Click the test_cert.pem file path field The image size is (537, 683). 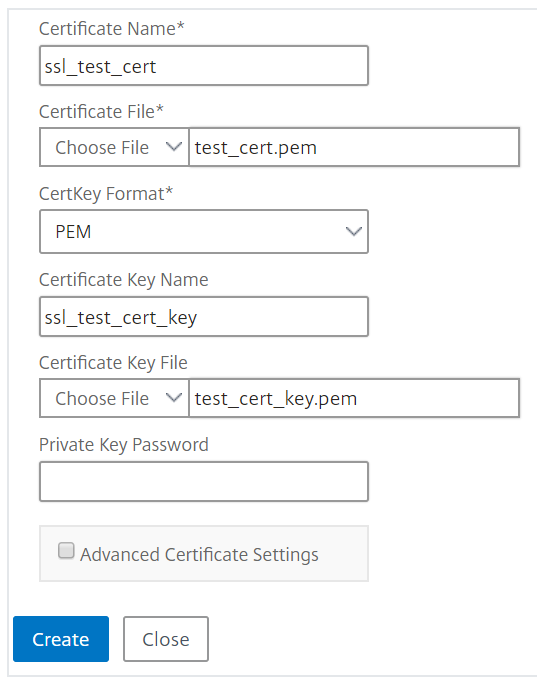[x=354, y=147]
